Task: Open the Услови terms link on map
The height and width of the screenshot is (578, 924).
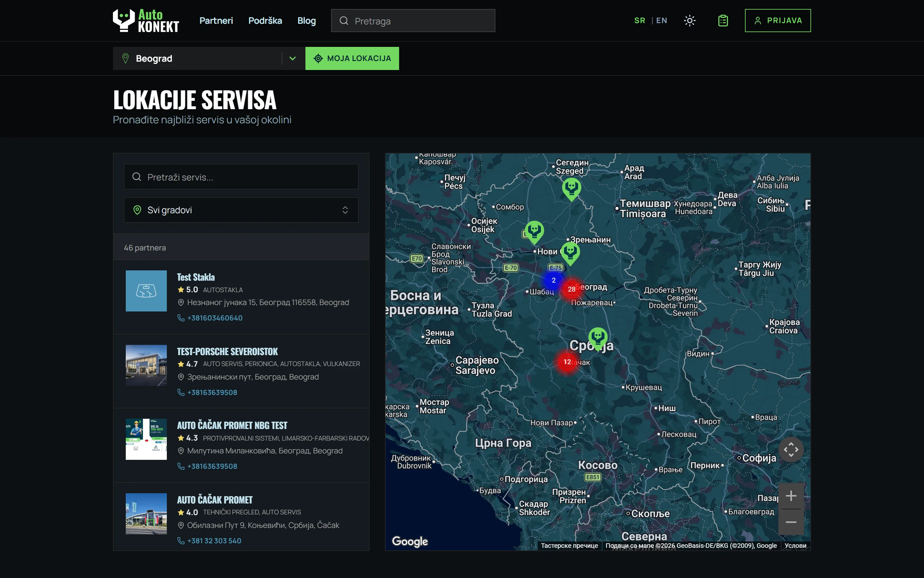Action: [795, 546]
